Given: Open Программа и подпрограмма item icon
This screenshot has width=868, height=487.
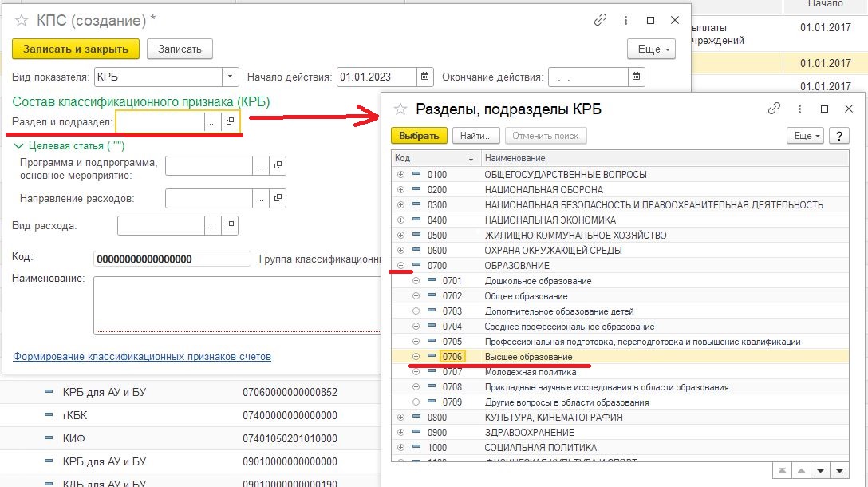Looking at the screenshot, I should (278, 165).
